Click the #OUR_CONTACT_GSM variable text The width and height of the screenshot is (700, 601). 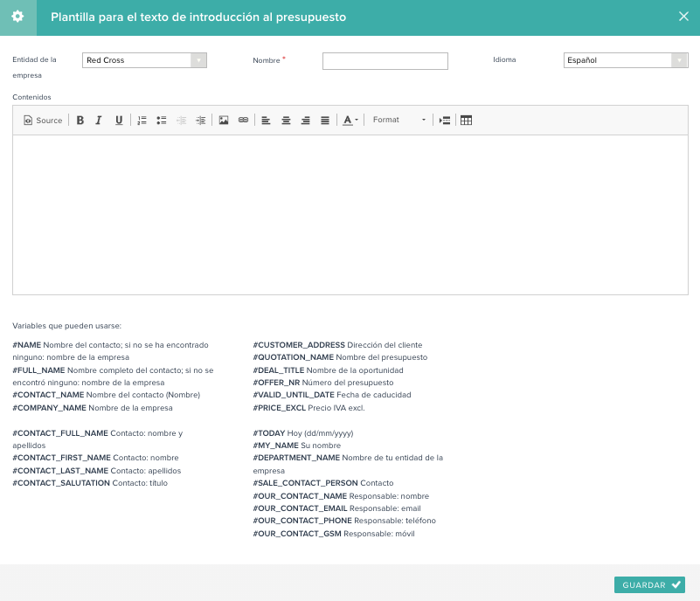coord(297,534)
